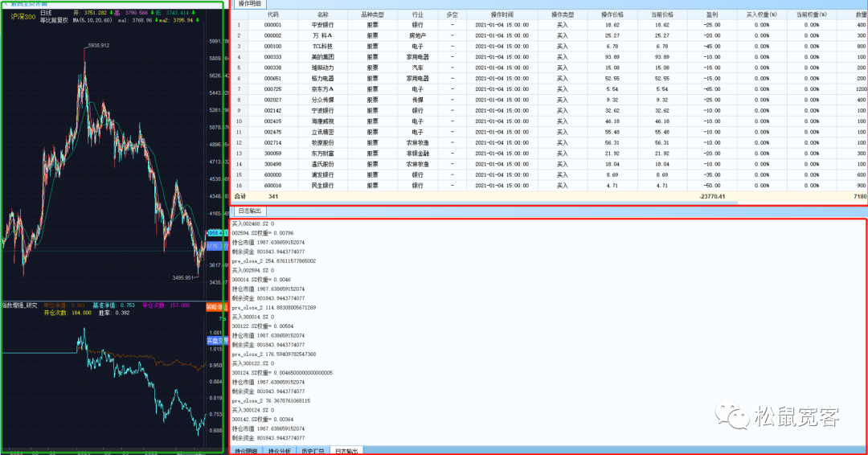868x455 pixels.
Task: Sort by the 操作价格 column header
Action: pyautogui.click(x=612, y=15)
